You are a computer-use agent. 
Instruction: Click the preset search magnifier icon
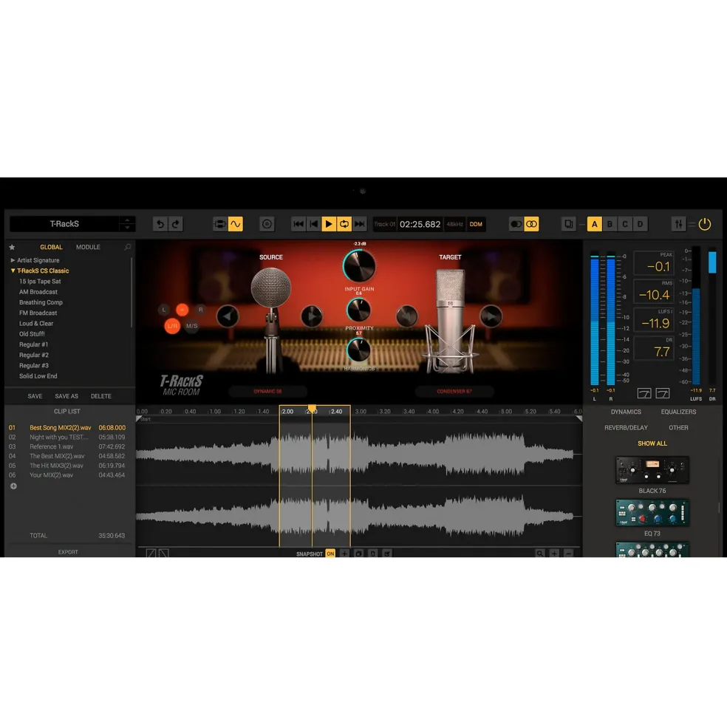(128, 248)
